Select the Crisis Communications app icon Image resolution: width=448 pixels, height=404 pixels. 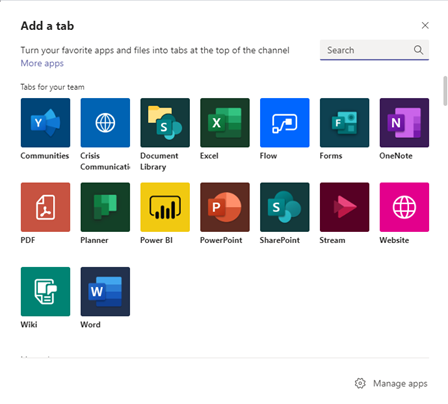105,123
